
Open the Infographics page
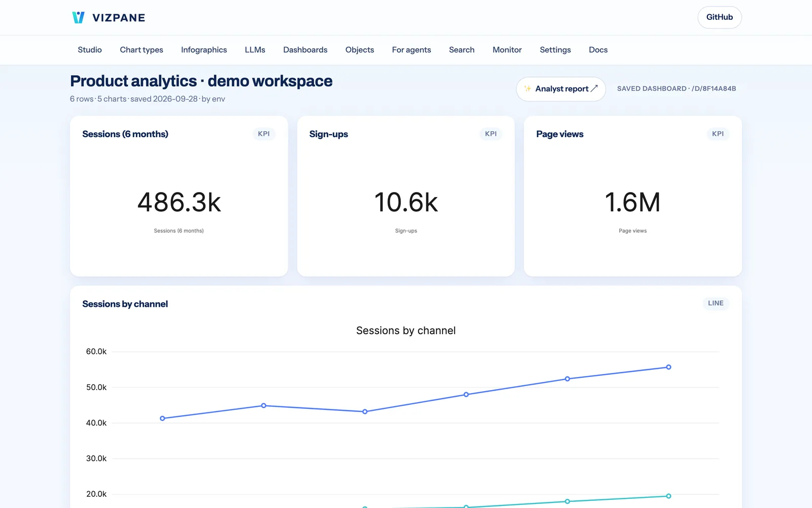coord(204,50)
